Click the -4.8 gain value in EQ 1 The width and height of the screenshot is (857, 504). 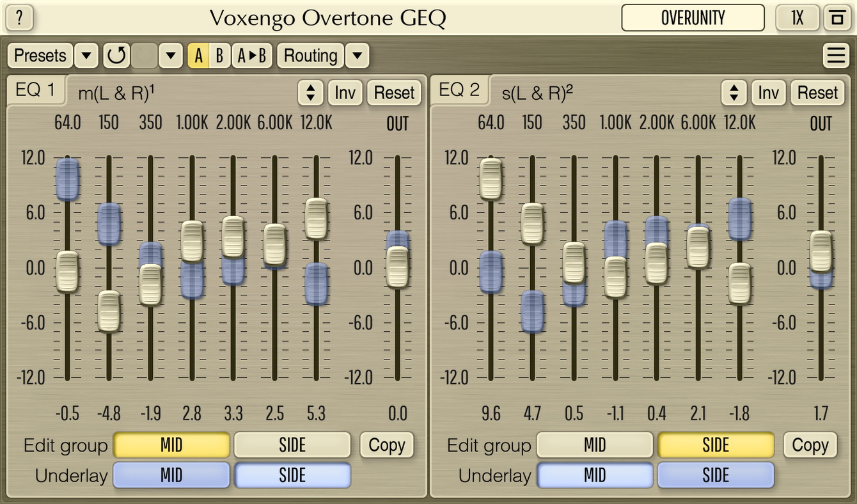[x=109, y=414]
